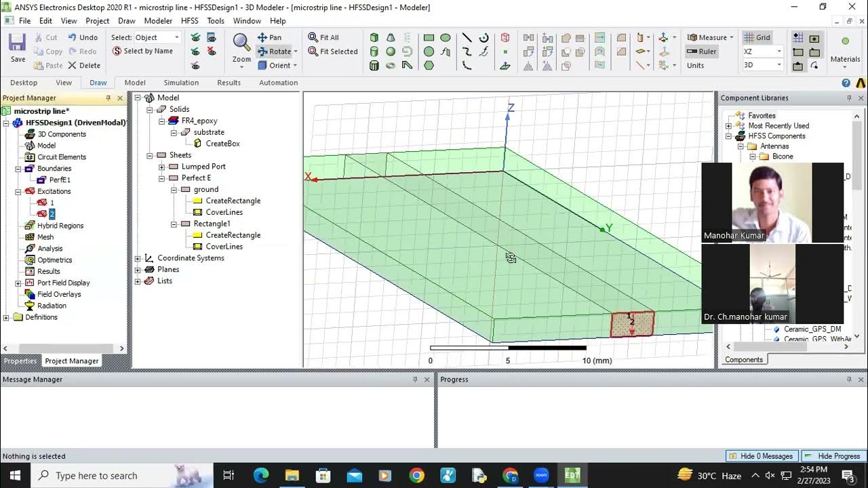Select the three-point arc tool
Image resolution: width=868 pixels, height=488 pixels.
[x=467, y=66]
